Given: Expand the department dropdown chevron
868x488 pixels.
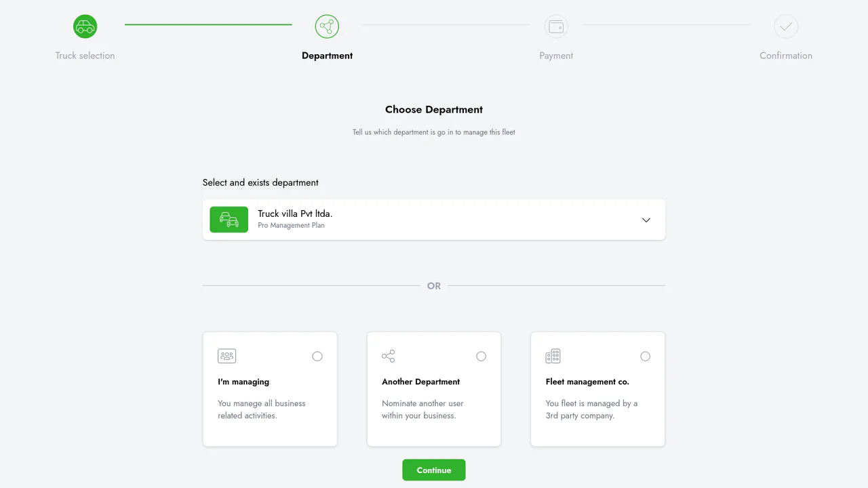Looking at the screenshot, I should [x=646, y=220].
